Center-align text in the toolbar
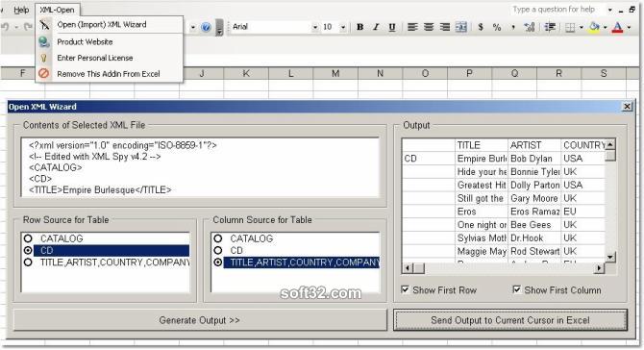The image size is (644, 350). [429, 27]
